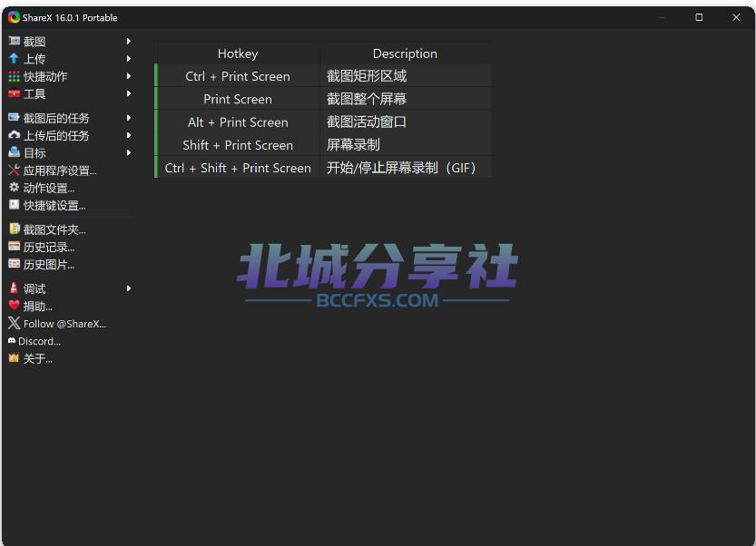
Task: Click the traffic cone icon beside 调试
Action: coord(14,288)
